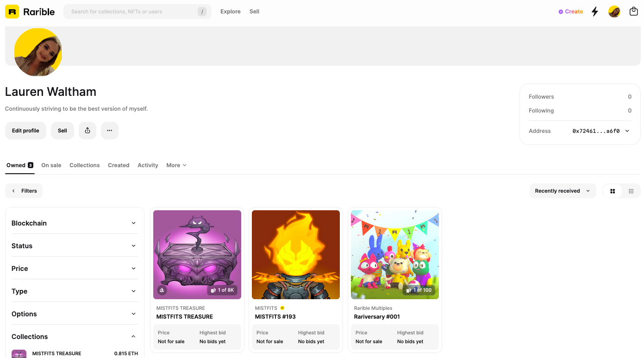
Task: Click the share icon below the bio
Action: point(88,130)
